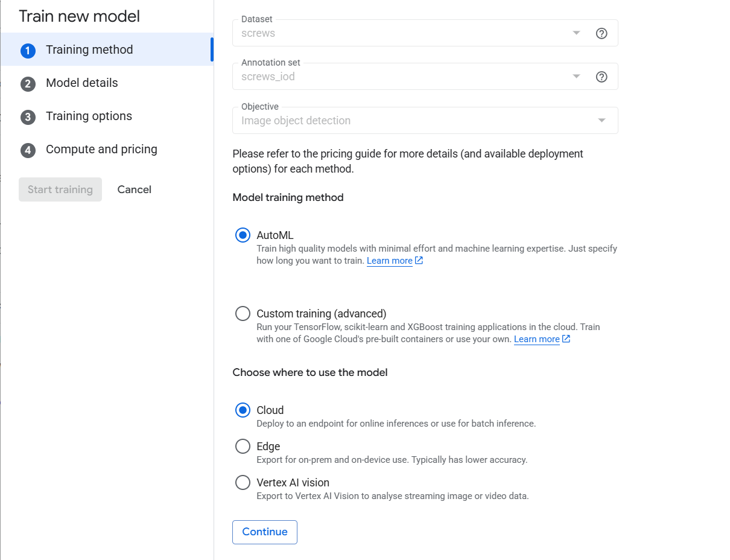Viewport: 730px width, 560px height.
Task: Select Cloud deployment radio option
Action: pos(243,410)
